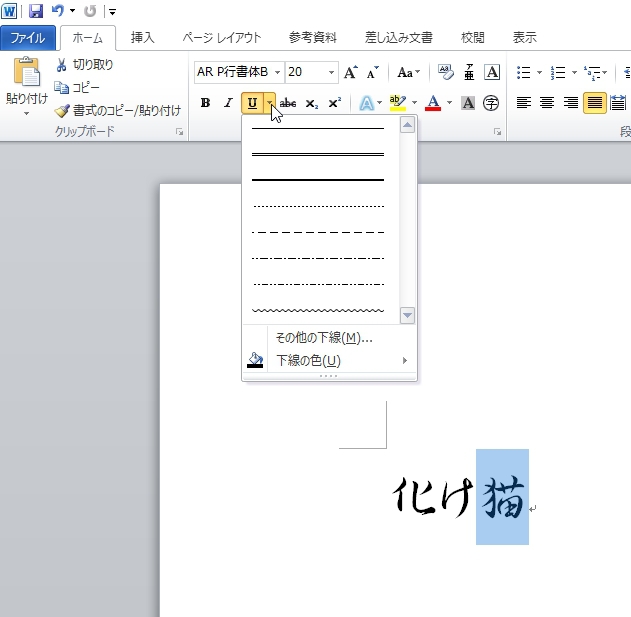631x617 pixels.
Task: Toggle Strikethrough formatting
Action: pos(288,103)
